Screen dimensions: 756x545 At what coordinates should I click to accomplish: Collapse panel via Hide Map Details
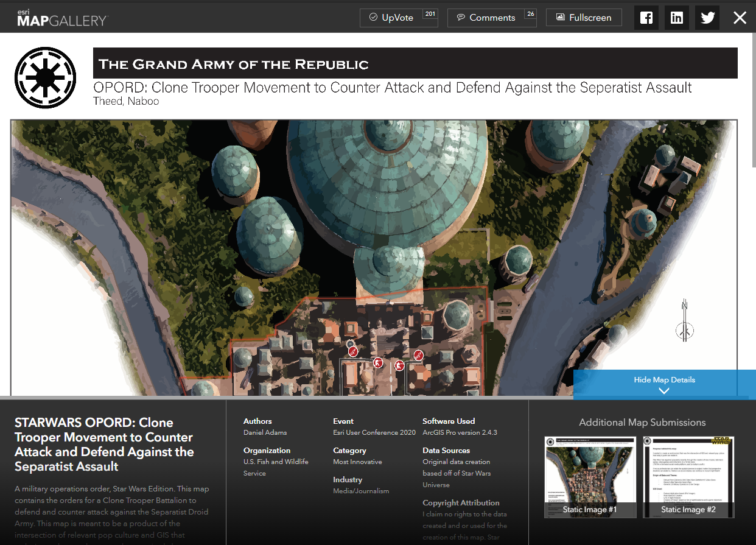[x=664, y=384]
